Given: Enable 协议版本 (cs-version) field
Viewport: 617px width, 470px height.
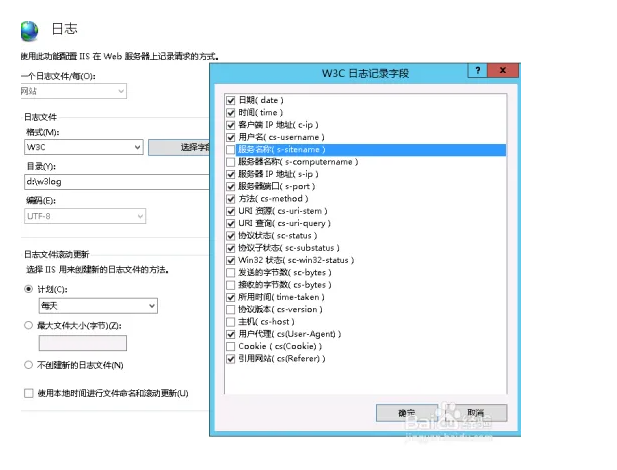Looking at the screenshot, I should click(x=231, y=309).
